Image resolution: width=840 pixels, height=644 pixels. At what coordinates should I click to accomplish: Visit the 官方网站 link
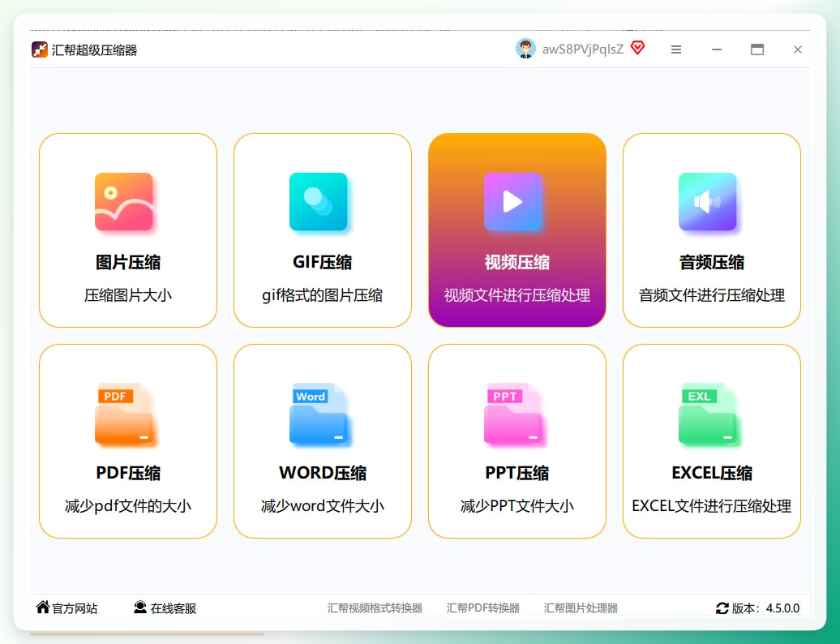tap(75, 608)
